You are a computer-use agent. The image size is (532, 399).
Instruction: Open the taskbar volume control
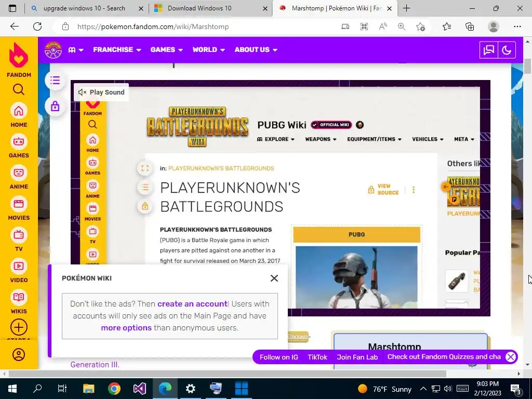coord(448,389)
